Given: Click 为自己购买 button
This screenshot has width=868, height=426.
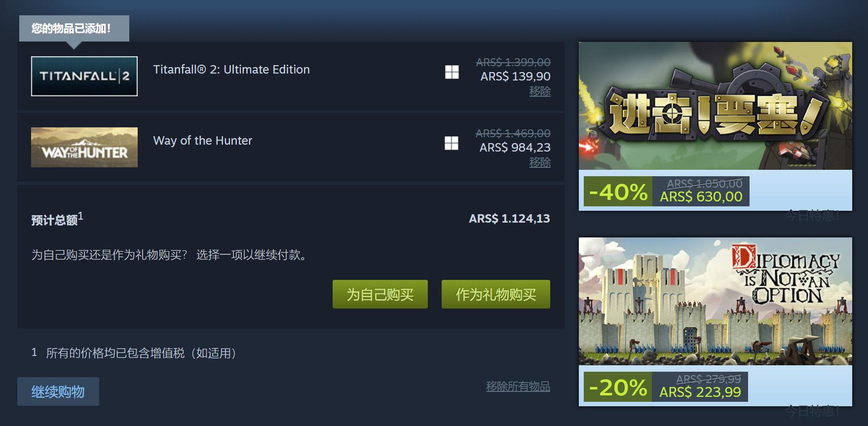Looking at the screenshot, I should click(380, 294).
